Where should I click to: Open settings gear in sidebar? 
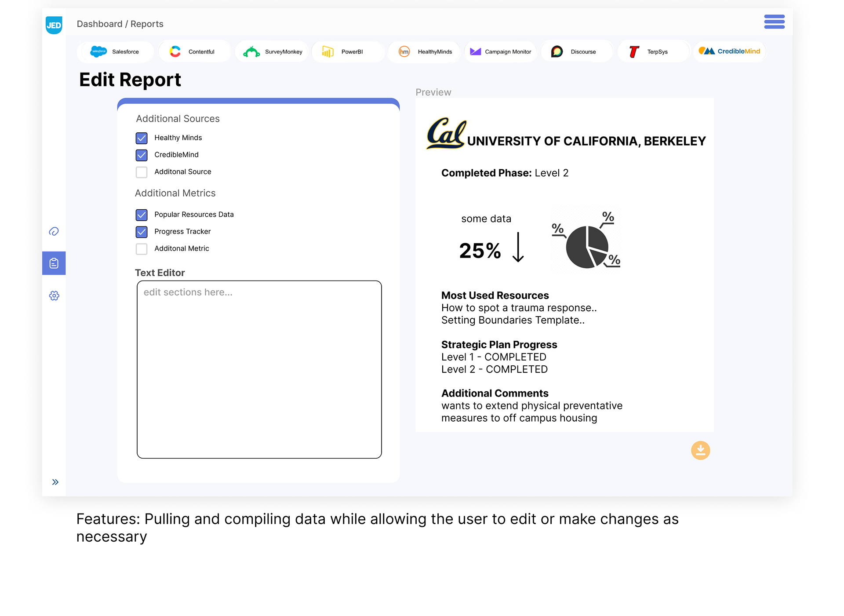coord(54,295)
